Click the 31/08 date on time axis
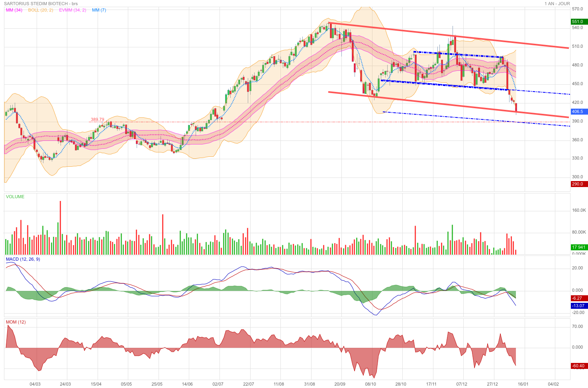The height and width of the screenshot is (388, 588). pyautogui.click(x=310, y=384)
